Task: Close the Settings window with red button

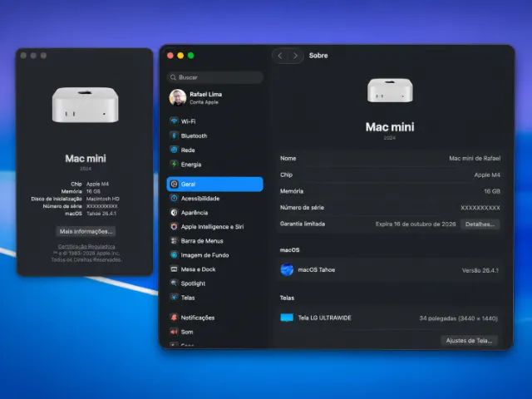Action: (x=170, y=56)
